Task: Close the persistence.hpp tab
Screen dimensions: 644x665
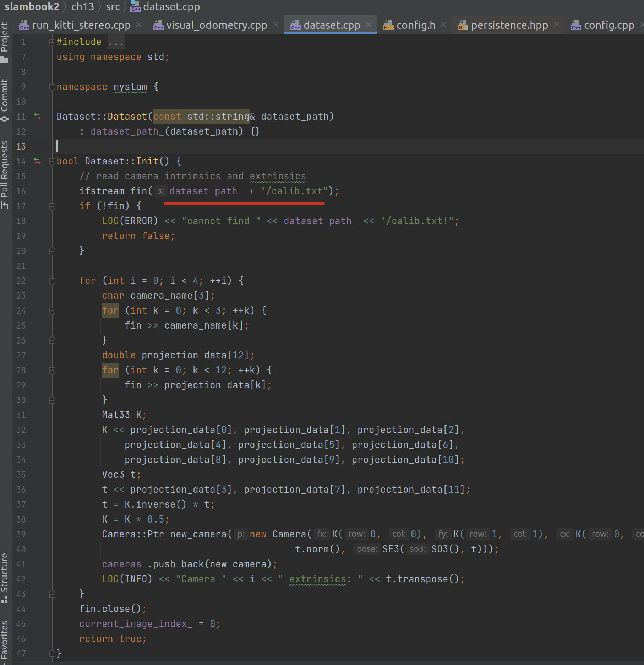Action: point(556,25)
